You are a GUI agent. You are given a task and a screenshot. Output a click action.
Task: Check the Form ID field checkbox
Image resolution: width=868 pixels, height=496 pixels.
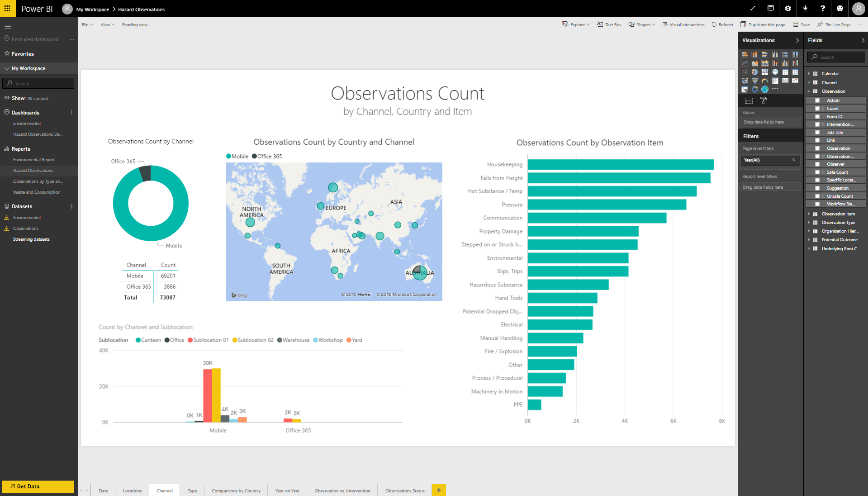click(x=817, y=117)
